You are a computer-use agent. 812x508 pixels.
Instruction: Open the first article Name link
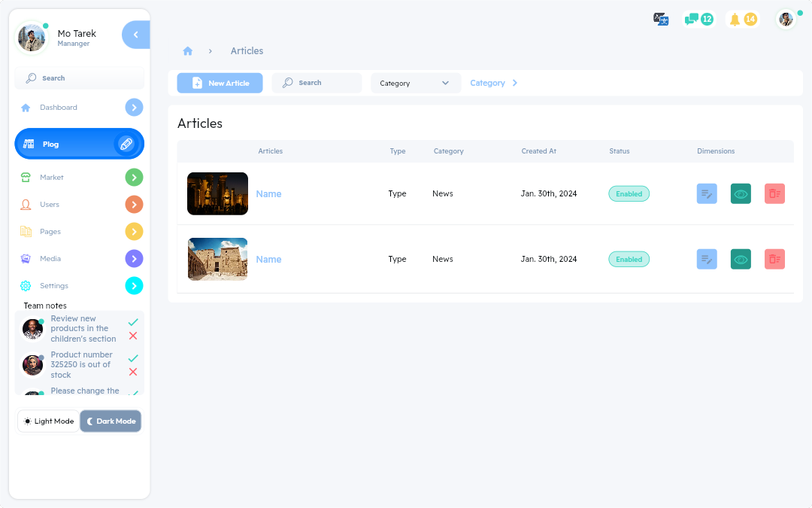click(268, 193)
